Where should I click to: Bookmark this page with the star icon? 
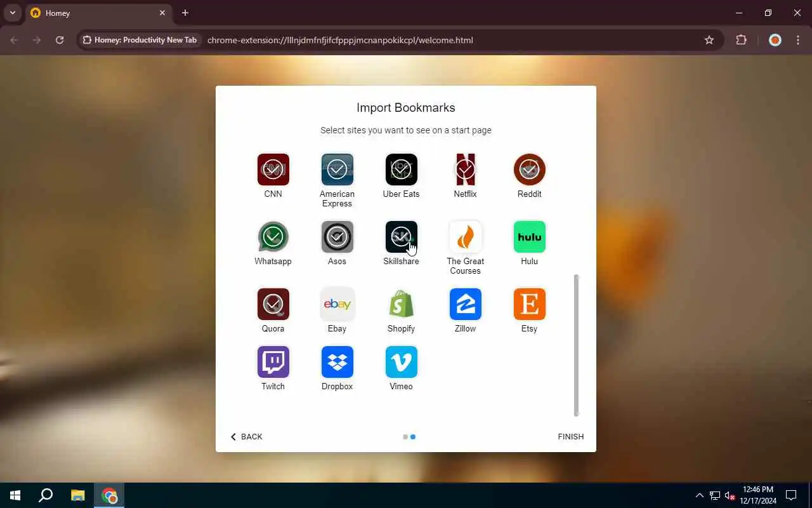709,40
